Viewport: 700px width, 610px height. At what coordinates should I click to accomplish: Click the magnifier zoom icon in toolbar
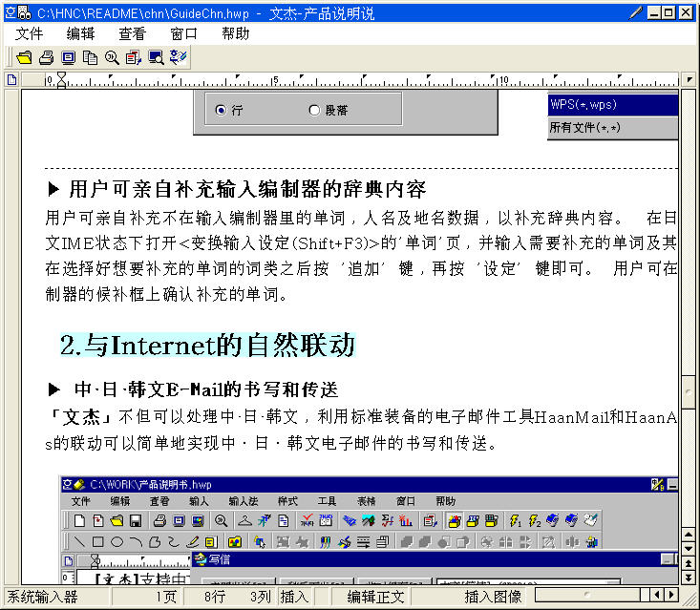click(x=112, y=57)
